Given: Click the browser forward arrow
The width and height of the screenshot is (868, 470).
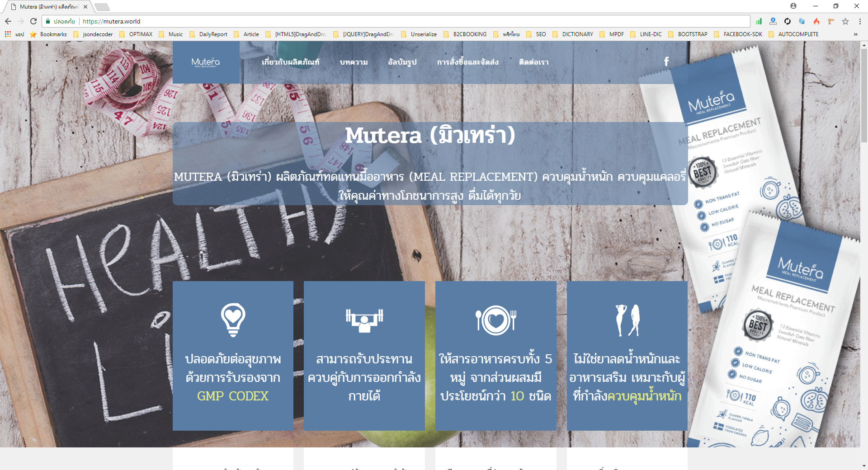Looking at the screenshot, I should point(21,21).
